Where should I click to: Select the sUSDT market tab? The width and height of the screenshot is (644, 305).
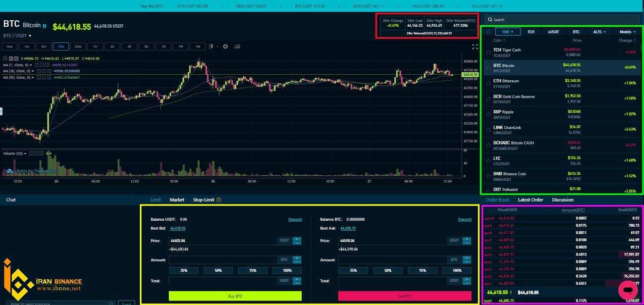pyautogui.click(x=553, y=32)
